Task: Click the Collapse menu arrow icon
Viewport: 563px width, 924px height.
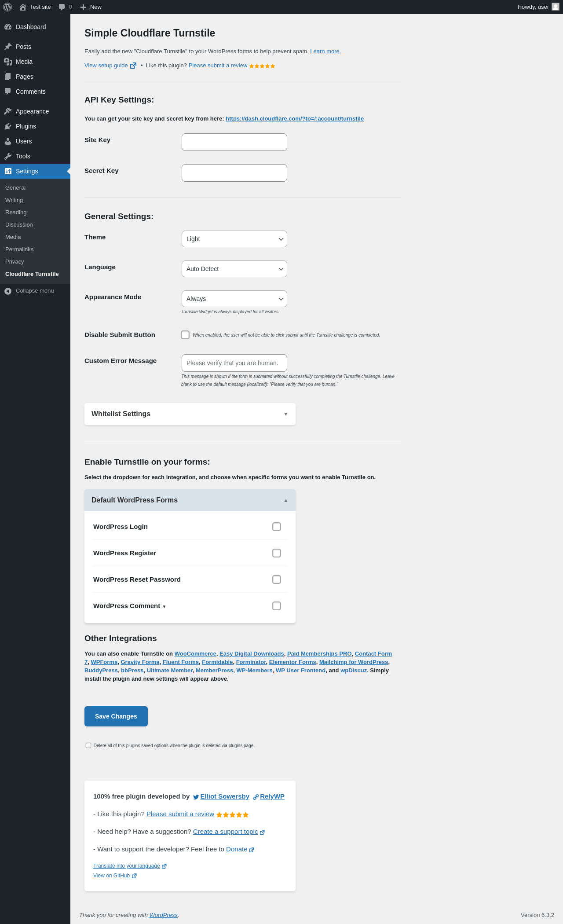Action: 8,291
